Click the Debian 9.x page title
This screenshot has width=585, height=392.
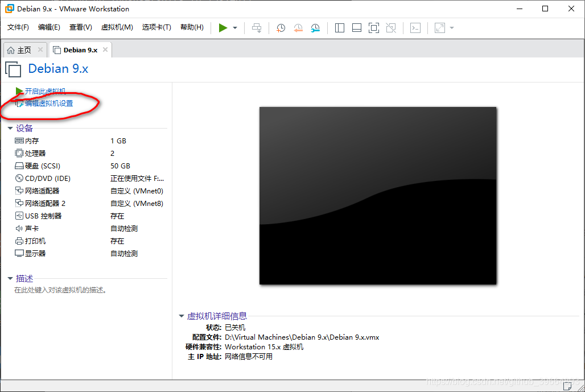pos(58,69)
